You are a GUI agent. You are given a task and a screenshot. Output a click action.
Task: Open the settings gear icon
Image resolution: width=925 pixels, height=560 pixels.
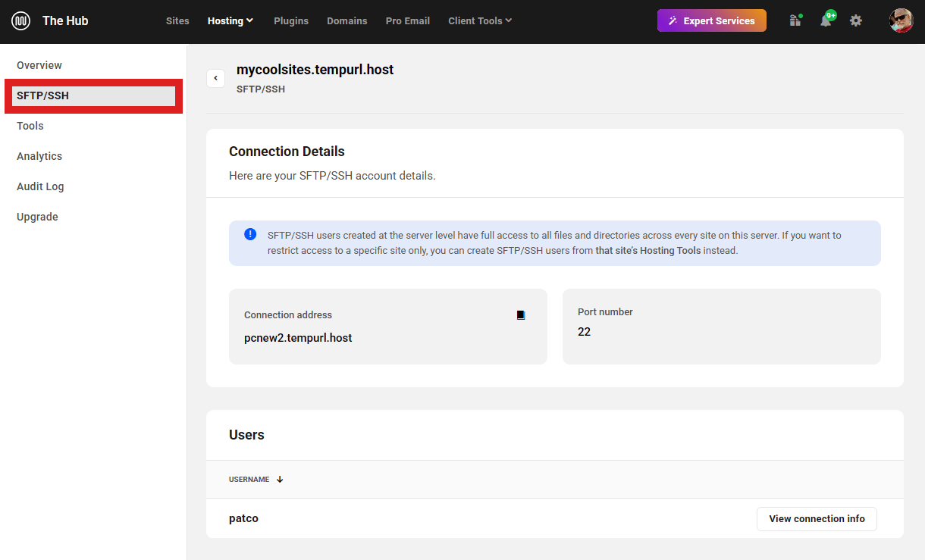point(856,21)
